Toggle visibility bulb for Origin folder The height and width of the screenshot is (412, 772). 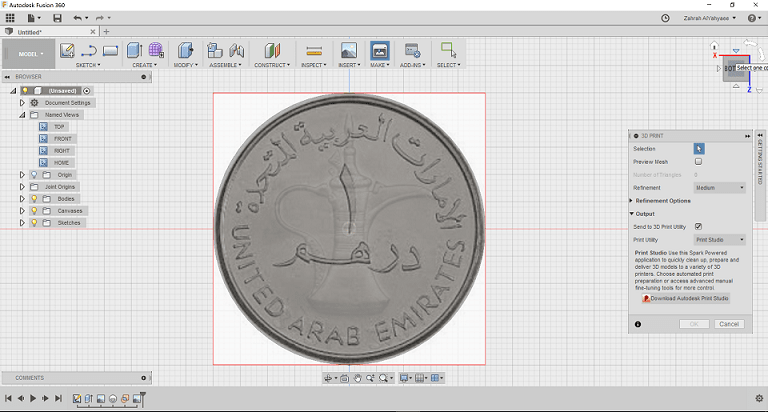point(34,175)
